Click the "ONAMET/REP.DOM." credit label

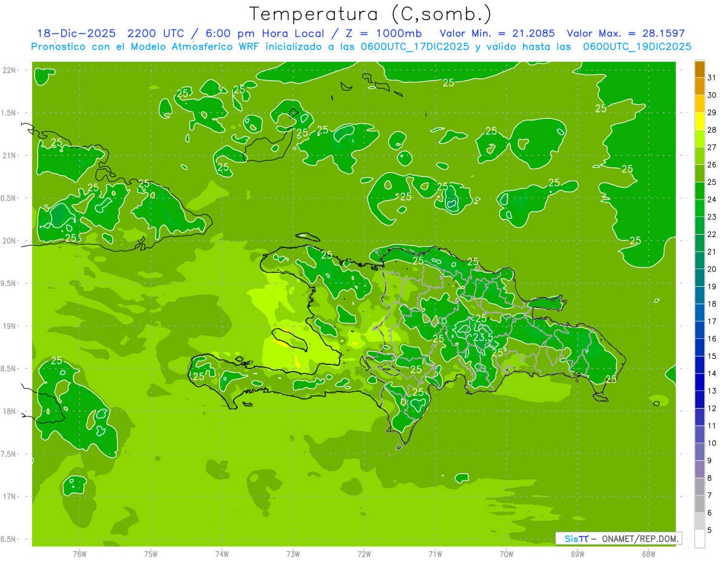tap(641, 538)
